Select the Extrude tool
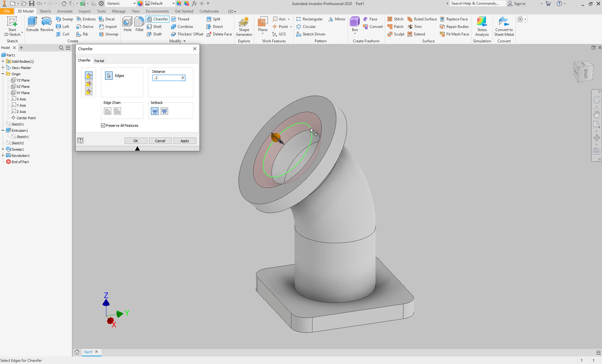Viewport: 602px width, 364px height. [x=32, y=24]
